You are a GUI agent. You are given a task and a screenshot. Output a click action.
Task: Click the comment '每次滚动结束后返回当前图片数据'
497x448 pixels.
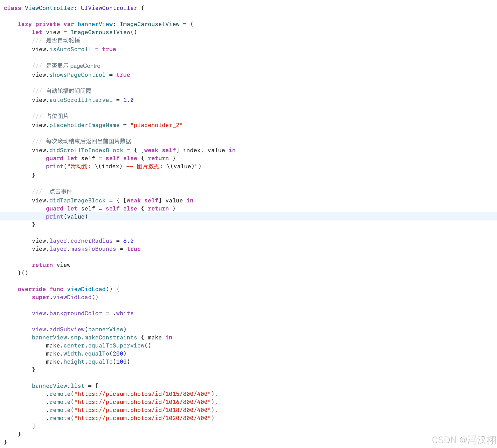(89, 141)
